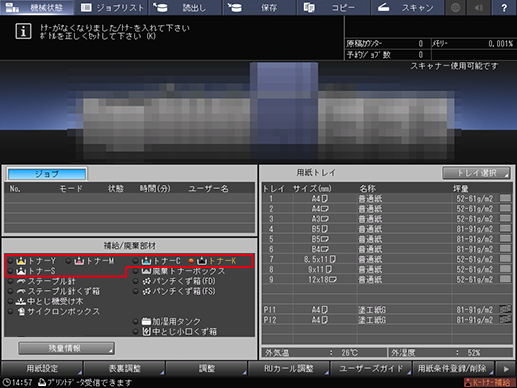The image size is (517, 388).
Task: Click the トナーM magenta toner icon
Action: [79, 261]
